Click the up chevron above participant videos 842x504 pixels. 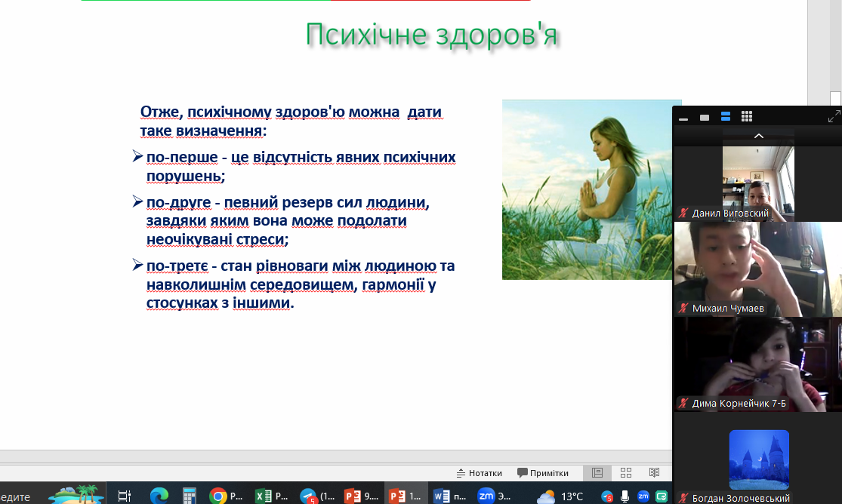[759, 137]
